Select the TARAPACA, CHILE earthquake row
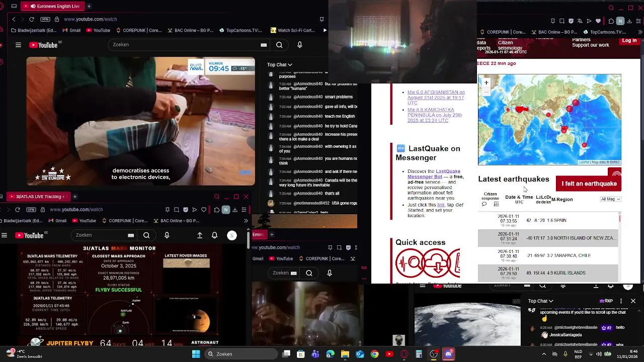This screenshot has width=644, height=362. point(548,255)
